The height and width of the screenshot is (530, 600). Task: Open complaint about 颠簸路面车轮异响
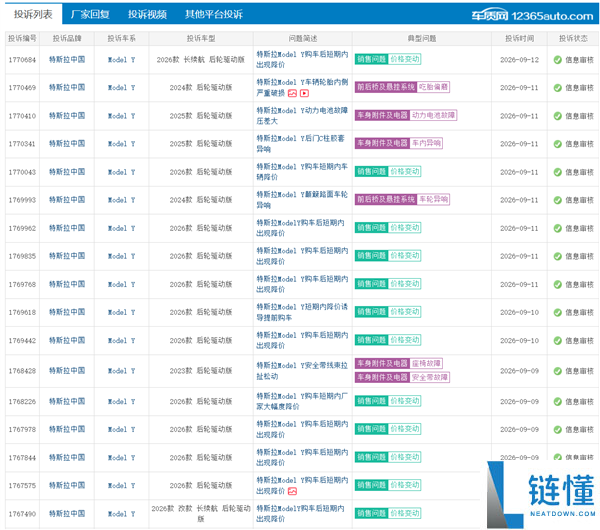[302, 200]
